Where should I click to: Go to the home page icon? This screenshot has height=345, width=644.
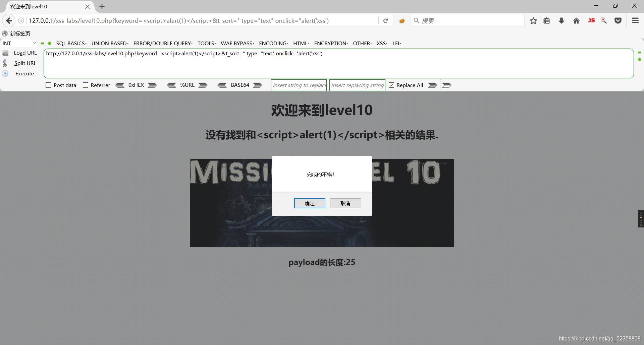[576, 21]
